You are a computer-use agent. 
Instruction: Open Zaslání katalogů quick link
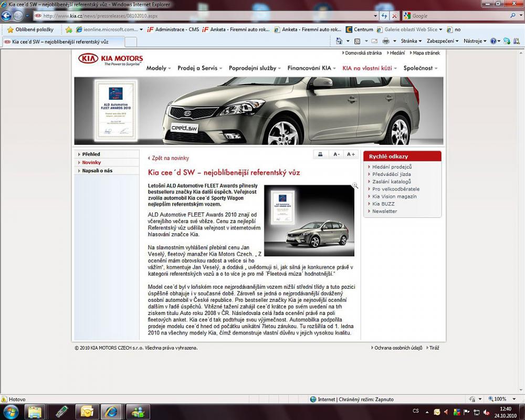392,182
